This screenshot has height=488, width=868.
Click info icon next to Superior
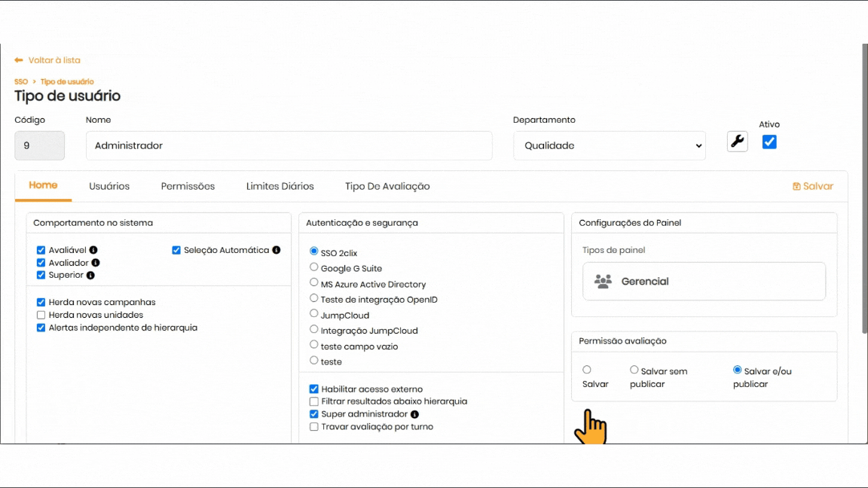(90, 276)
